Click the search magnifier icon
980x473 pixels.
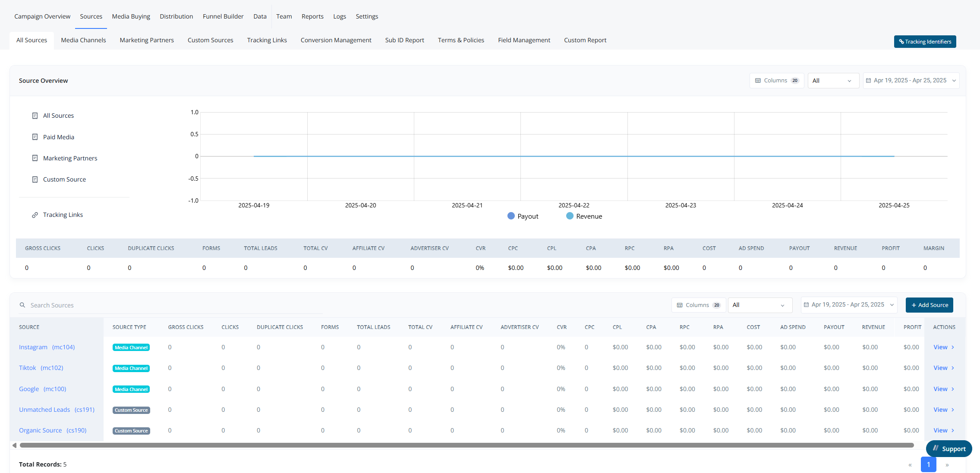pos(22,305)
